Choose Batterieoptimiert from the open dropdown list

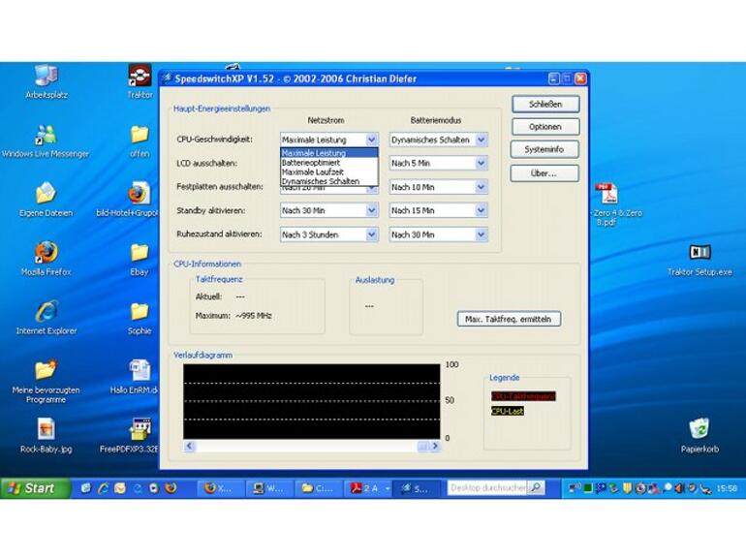coord(311,163)
